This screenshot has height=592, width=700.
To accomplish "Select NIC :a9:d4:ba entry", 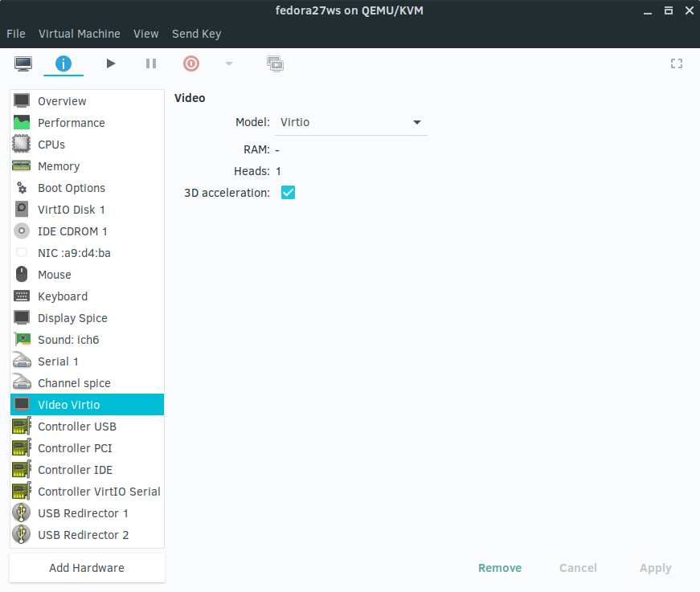I will (x=87, y=253).
